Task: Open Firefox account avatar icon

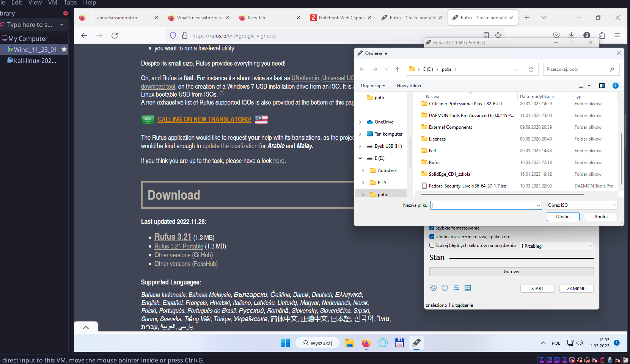Action: pyautogui.click(x=587, y=35)
